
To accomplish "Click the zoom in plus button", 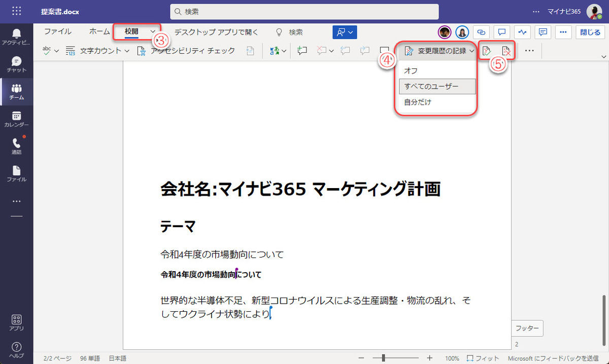I will [x=430, y=358].
